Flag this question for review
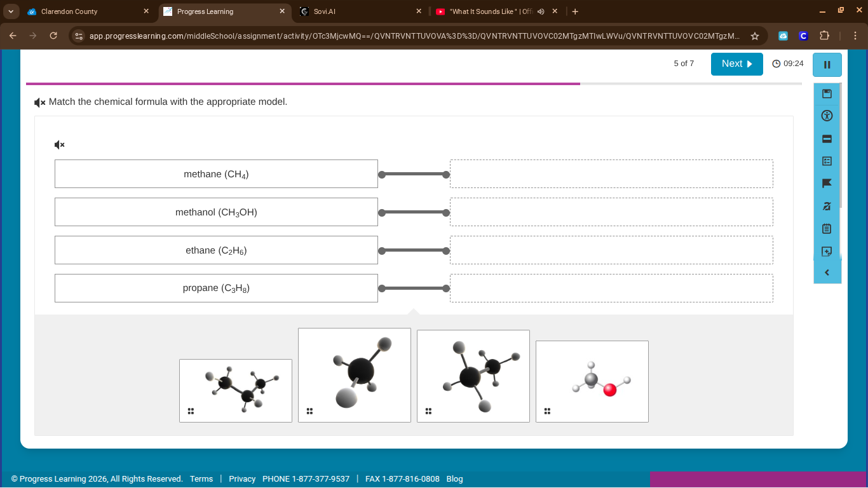This screenshot has width=868, height=488. [x=827, y=184]
